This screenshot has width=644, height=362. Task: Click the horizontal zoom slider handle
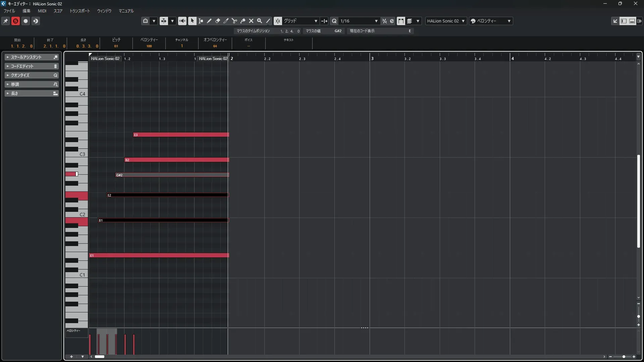624,357
